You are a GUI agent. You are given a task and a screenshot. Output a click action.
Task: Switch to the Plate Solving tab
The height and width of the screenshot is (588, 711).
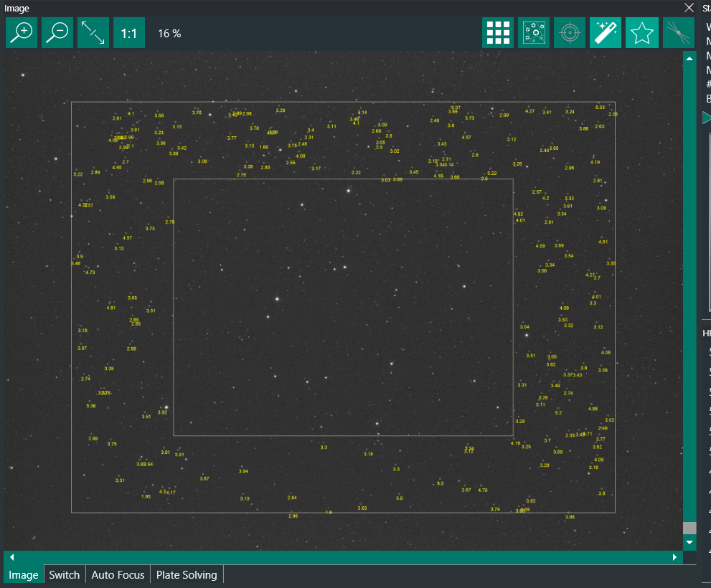pos(187,575)
